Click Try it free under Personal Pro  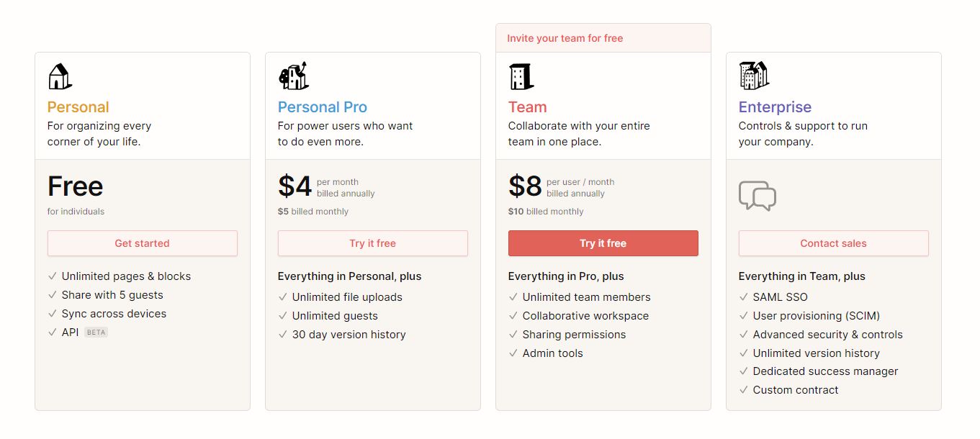click(373, 243)
